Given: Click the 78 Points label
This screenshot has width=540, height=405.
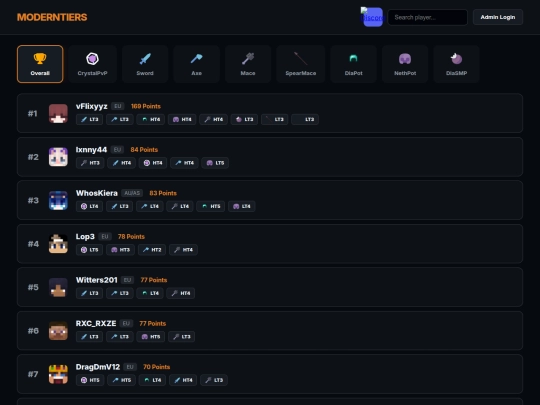Looking at the screenshot, I should coord(131,237).
